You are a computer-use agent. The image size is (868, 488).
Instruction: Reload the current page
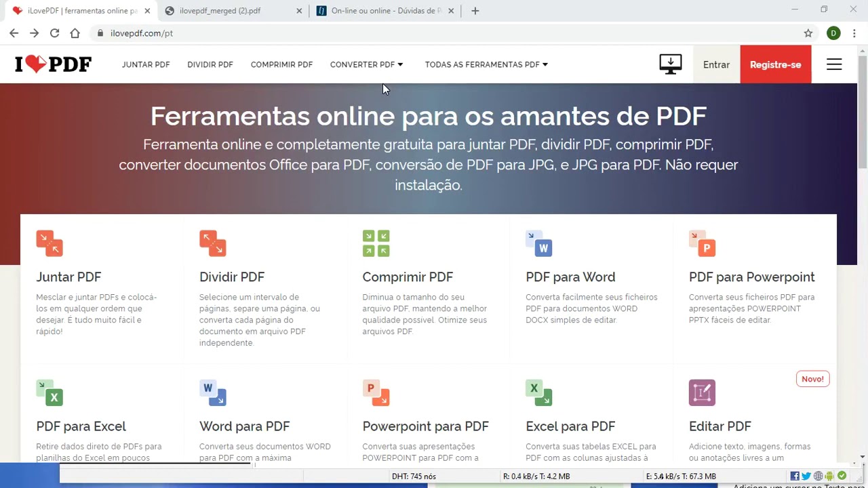pyautogui.click(x=54, y=33)
